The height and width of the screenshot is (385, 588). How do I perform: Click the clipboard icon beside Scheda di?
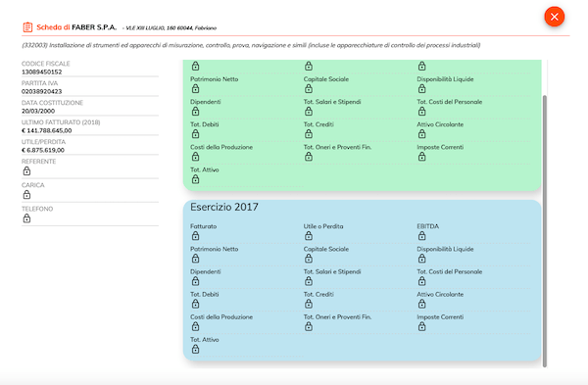[27, 27]
